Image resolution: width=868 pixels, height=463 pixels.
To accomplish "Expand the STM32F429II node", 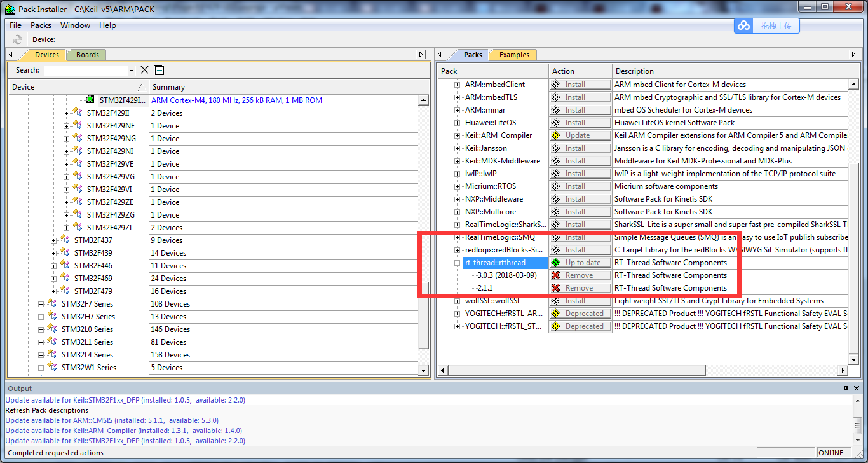I will [x=67, y=113].
